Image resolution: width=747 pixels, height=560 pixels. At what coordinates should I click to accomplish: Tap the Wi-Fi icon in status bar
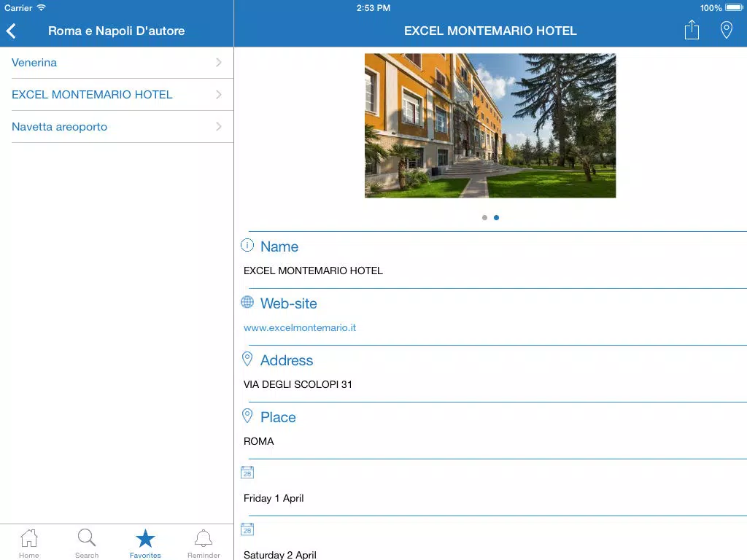(x=42, y=7)
